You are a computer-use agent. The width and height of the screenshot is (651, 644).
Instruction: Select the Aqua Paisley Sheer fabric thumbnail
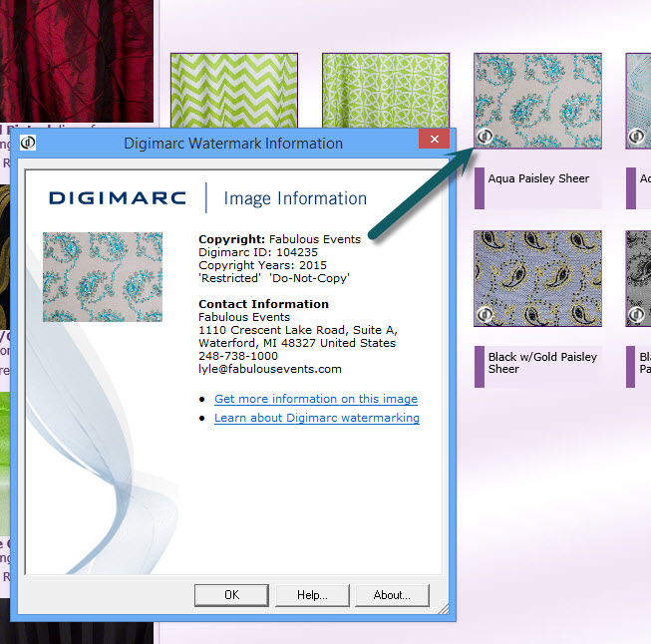pyautogui.click(x=537, y=101)
